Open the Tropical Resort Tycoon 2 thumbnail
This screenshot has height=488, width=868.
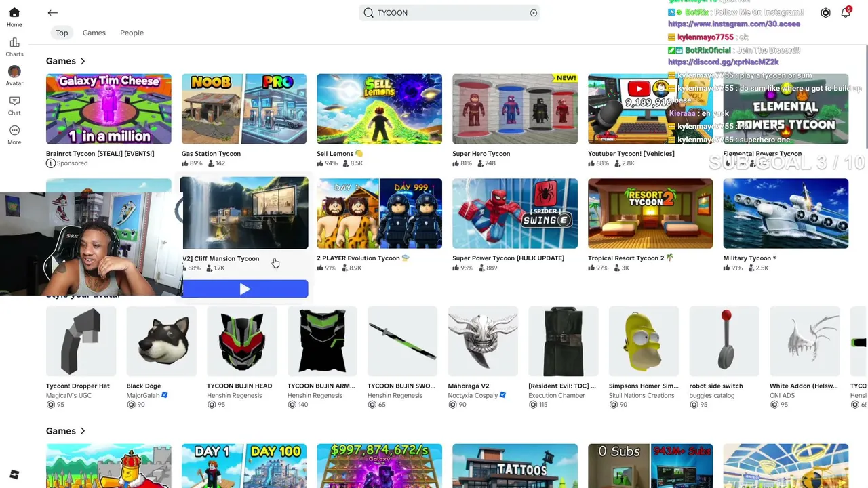pyautogui.click(x=650, y=213)
